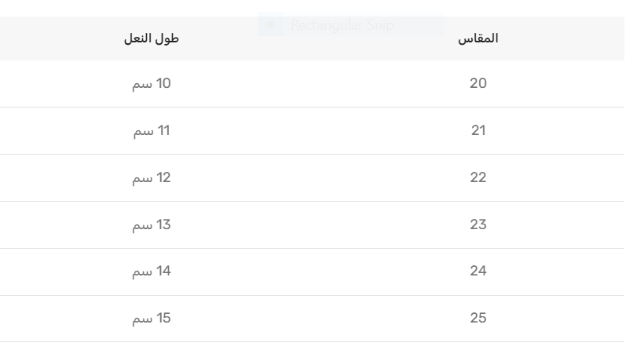Click the سم unit next to 15
The height and width of the screenshot is (350, 644).
pos(141,319)
